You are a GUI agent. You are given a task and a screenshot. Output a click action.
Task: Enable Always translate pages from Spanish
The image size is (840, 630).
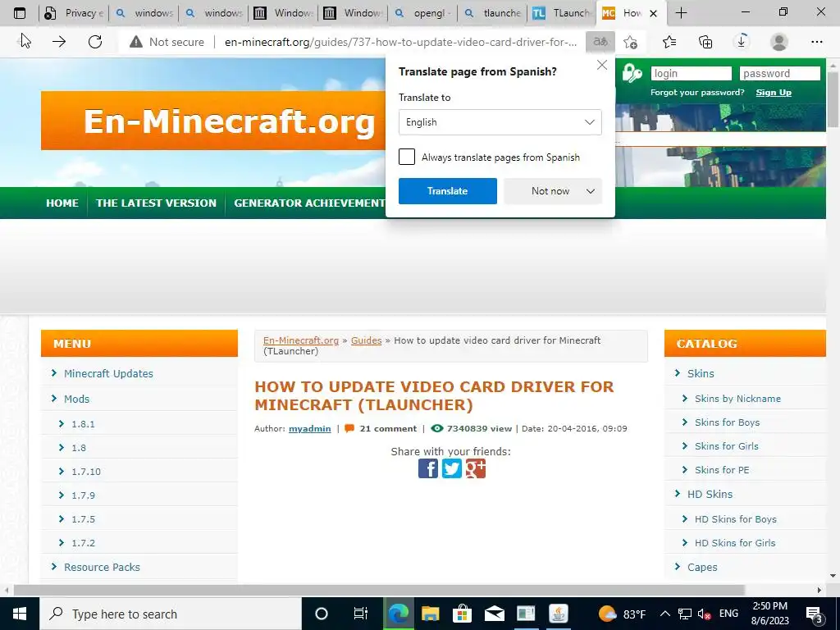coord(407,157)
